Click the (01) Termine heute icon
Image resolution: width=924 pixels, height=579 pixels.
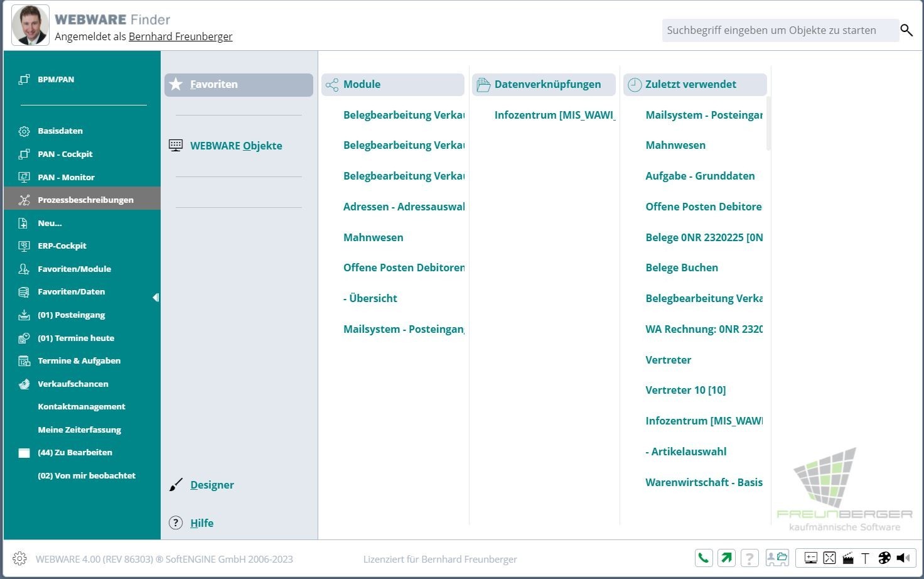tap(24, 338)
